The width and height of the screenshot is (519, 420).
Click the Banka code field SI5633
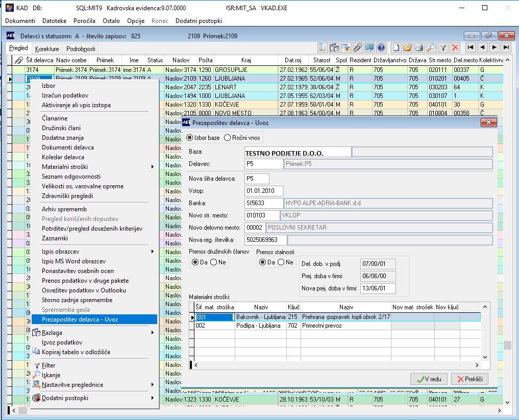(x=264, y=203)
